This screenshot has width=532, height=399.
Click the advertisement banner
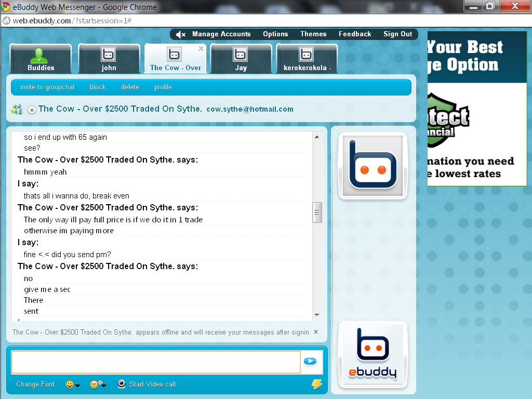click(x=477, y=109)
